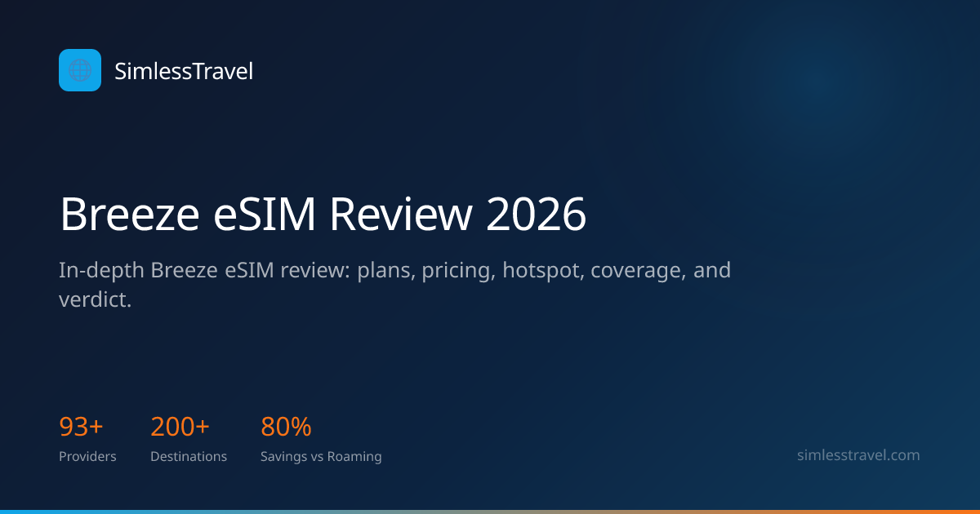Click the 80% figure
The width and height of the screenshot is (980, 514).
[x=286, y=427]
